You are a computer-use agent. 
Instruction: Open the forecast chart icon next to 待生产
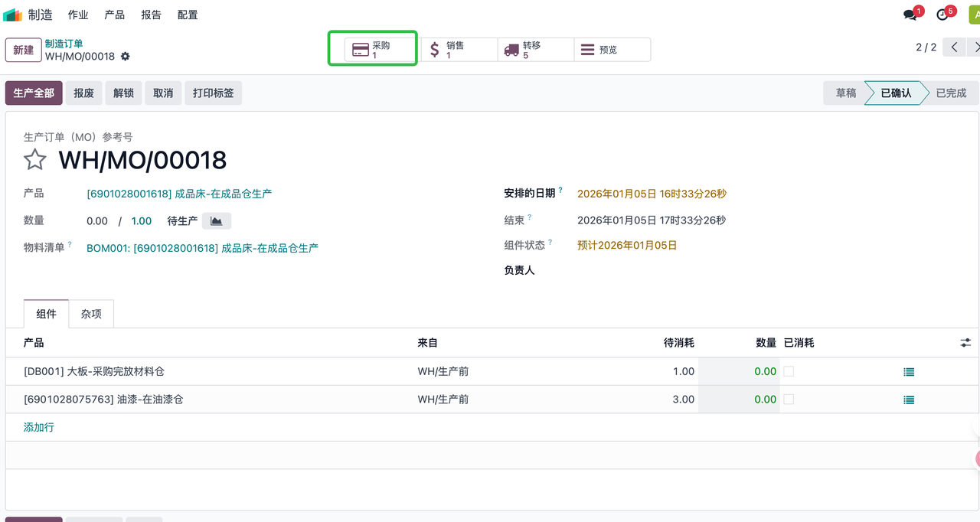(x=217, y=220)
